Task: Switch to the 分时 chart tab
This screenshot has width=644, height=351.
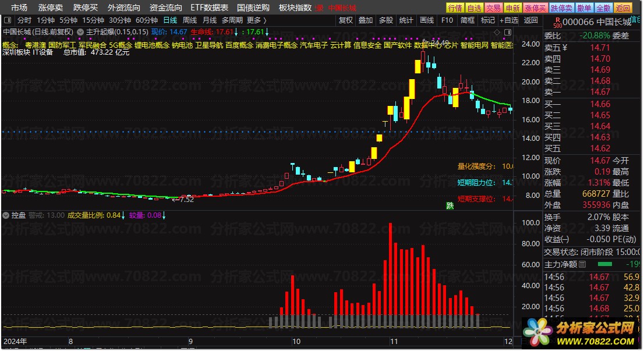Action: 24,20
